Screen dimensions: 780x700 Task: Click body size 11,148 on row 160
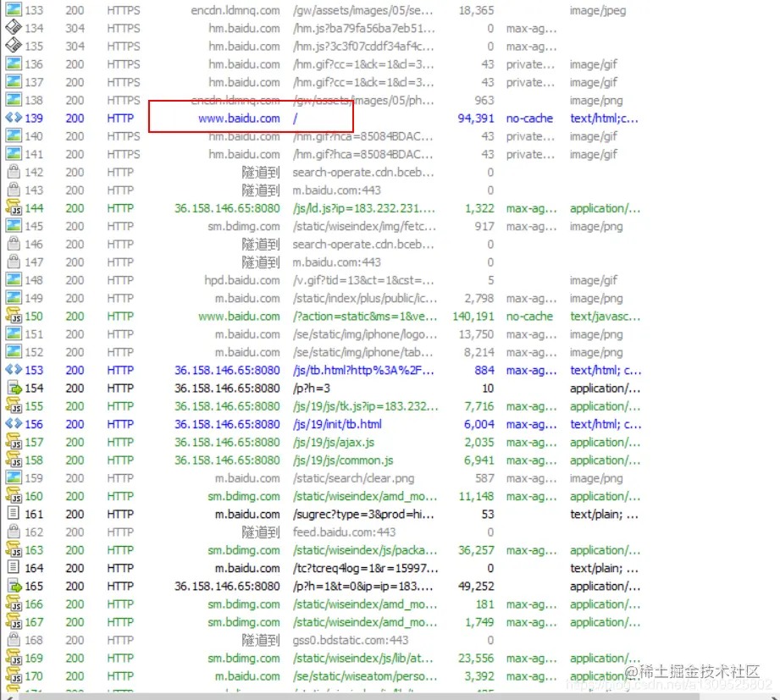[x=476, y=496]
